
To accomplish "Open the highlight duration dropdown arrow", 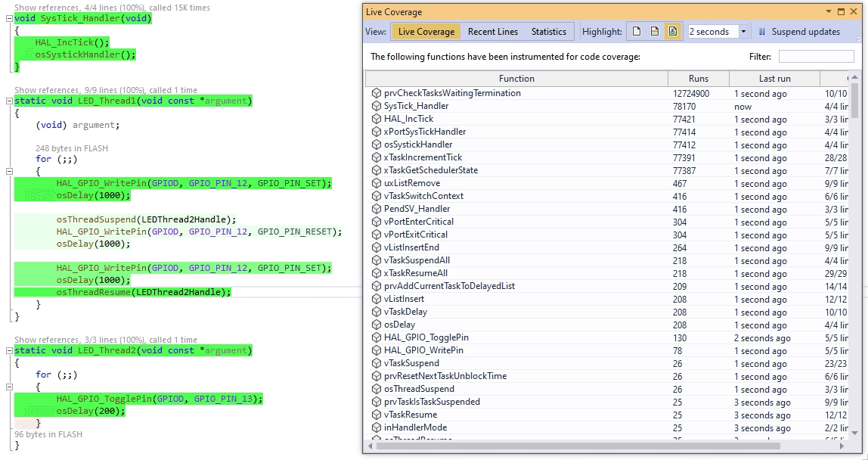I will point(743,32).
